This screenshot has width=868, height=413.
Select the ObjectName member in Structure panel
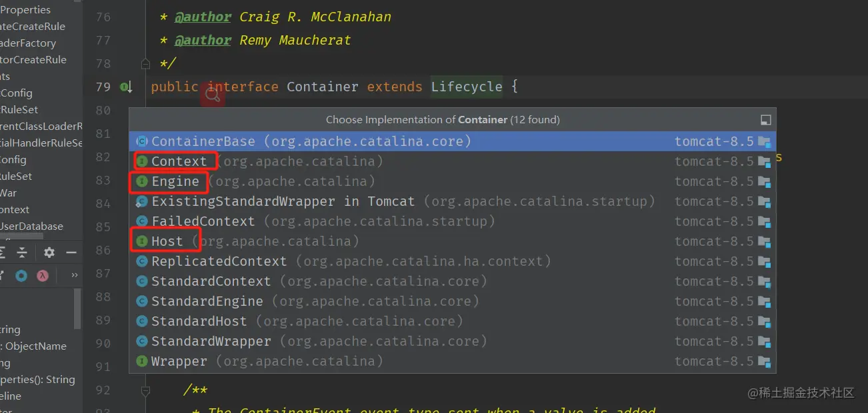click(33, 346)
